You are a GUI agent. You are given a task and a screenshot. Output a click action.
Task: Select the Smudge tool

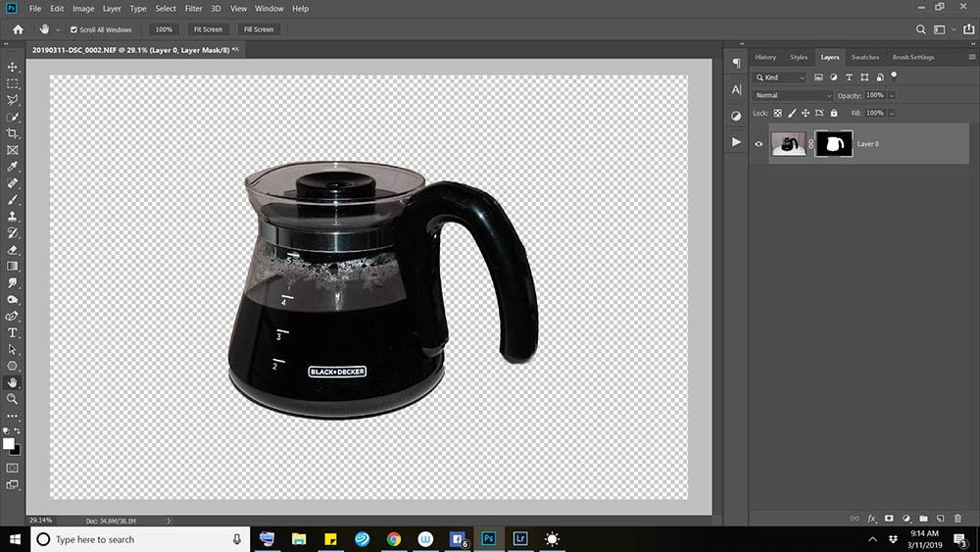12,282
